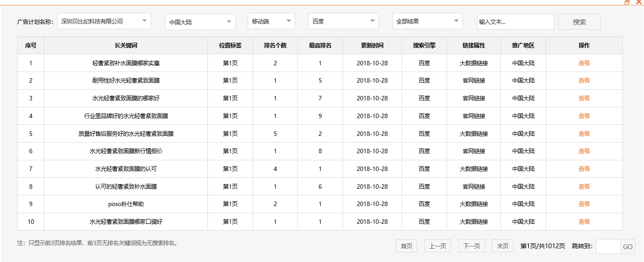Close the ranking results window
The width and height of the screenshot is (644, 262).
(639, 3)
